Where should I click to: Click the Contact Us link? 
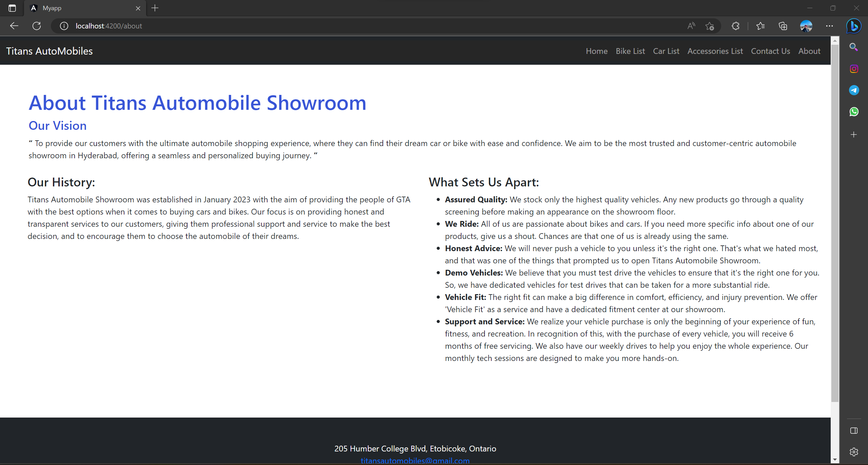[770, 51]
